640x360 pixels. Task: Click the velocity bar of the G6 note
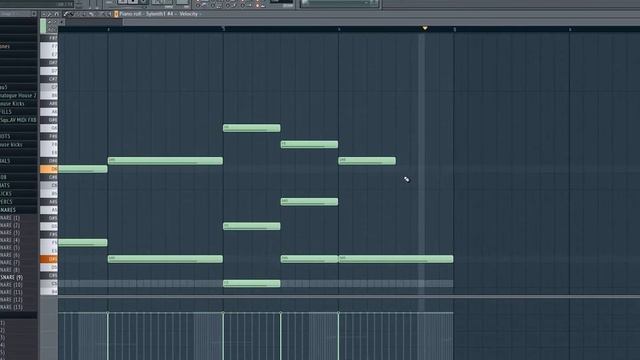point(223,336)
